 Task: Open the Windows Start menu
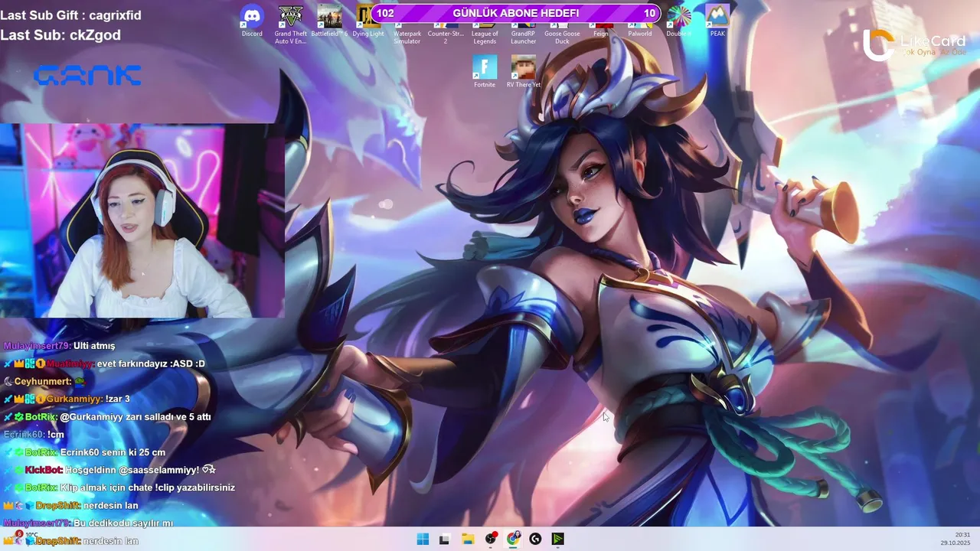click(423, 539)
